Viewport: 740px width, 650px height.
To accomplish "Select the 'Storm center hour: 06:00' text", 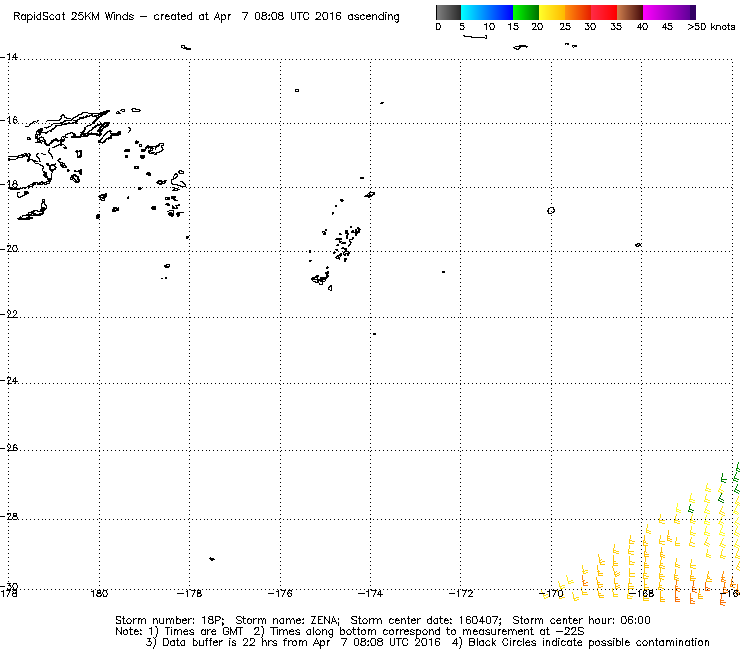I will click(x=581, y=620).
